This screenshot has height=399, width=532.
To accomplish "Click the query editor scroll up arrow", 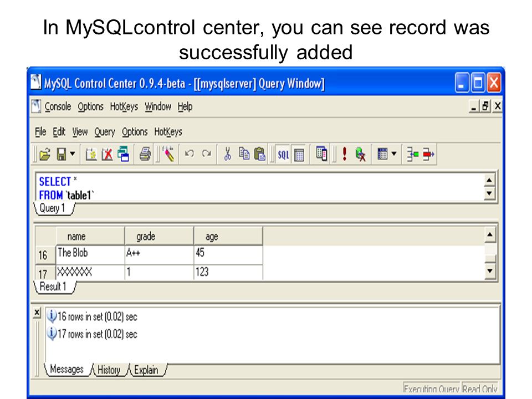I will pyautogui.click(x=489, y=180).
